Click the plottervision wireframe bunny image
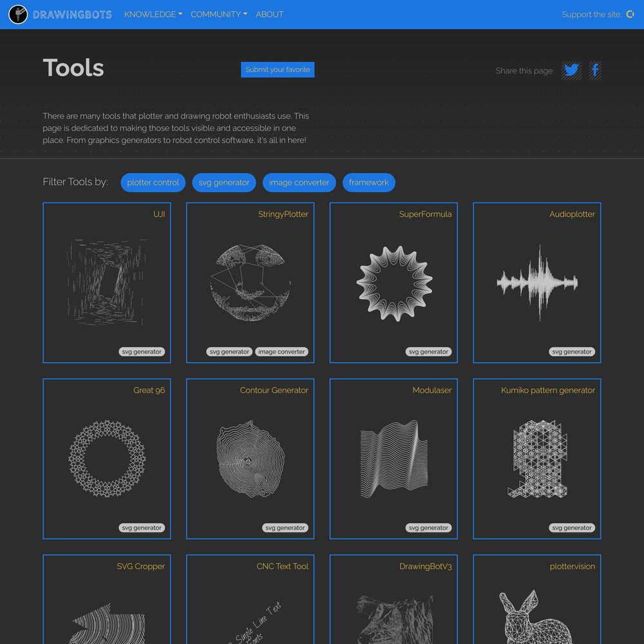644x644 pixels. pos(535,617)
